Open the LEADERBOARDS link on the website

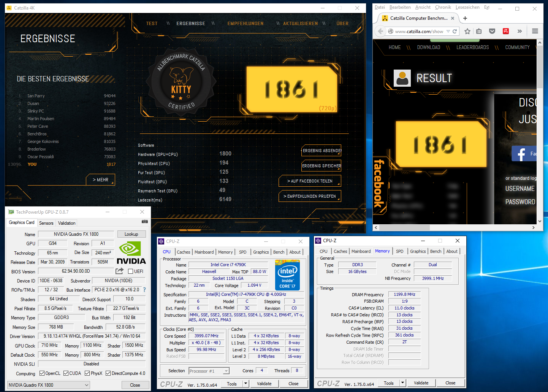[x=473, y=48]
